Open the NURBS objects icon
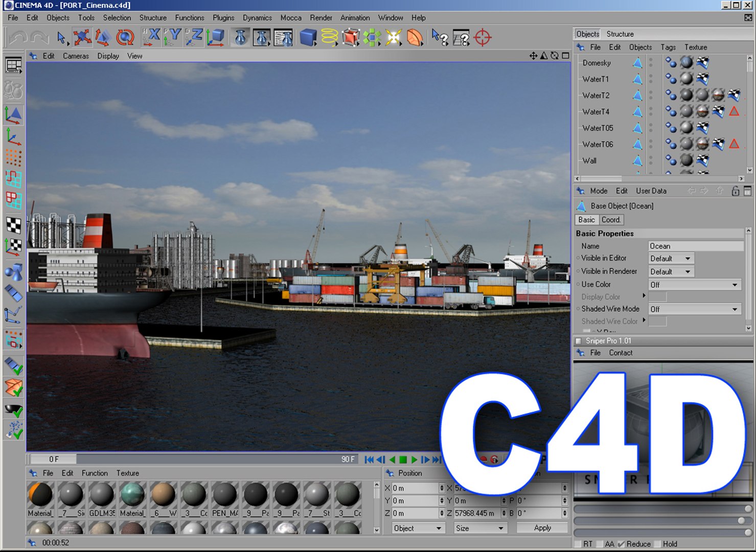 point(351,37)
